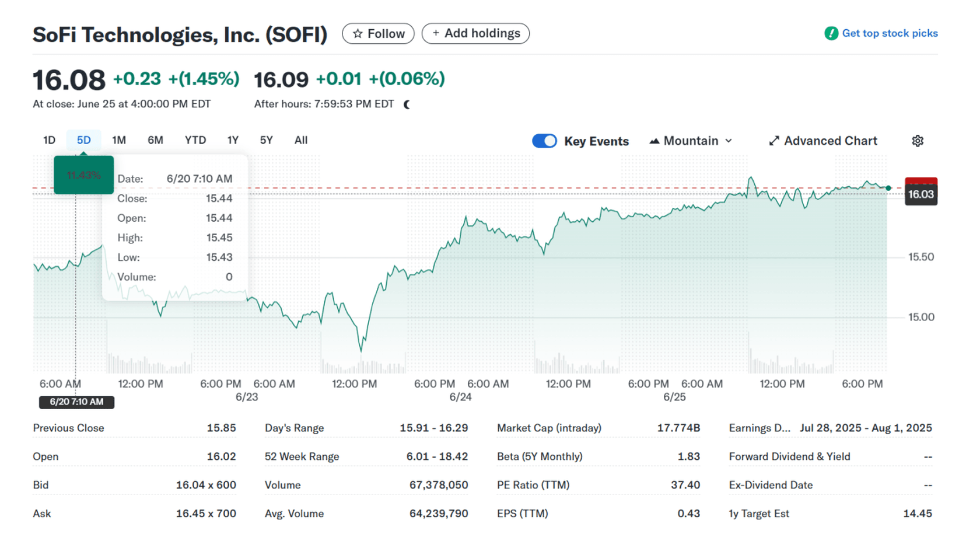The height and width of the screenshot is (551, 980).
Task: Click the green dot at chart line end
Action: (888, 188)
